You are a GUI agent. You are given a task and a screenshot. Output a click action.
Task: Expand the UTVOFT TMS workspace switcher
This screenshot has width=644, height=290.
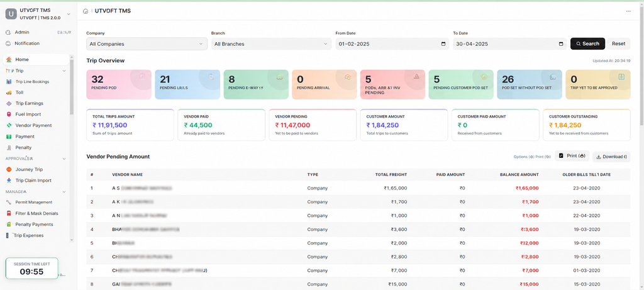pos(68,14)
